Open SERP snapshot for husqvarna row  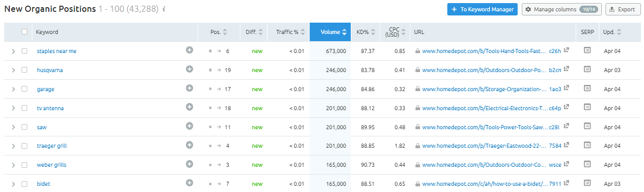point(588,69)
